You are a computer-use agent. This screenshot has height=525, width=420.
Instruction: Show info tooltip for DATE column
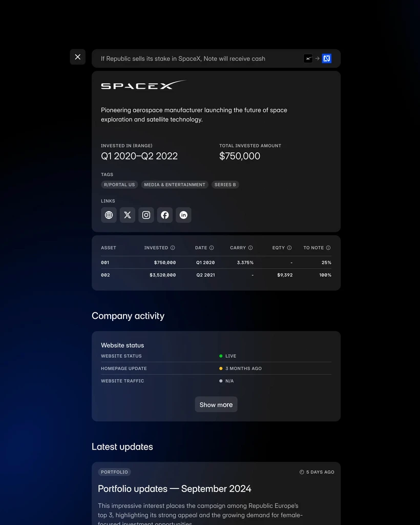point(212,248)
